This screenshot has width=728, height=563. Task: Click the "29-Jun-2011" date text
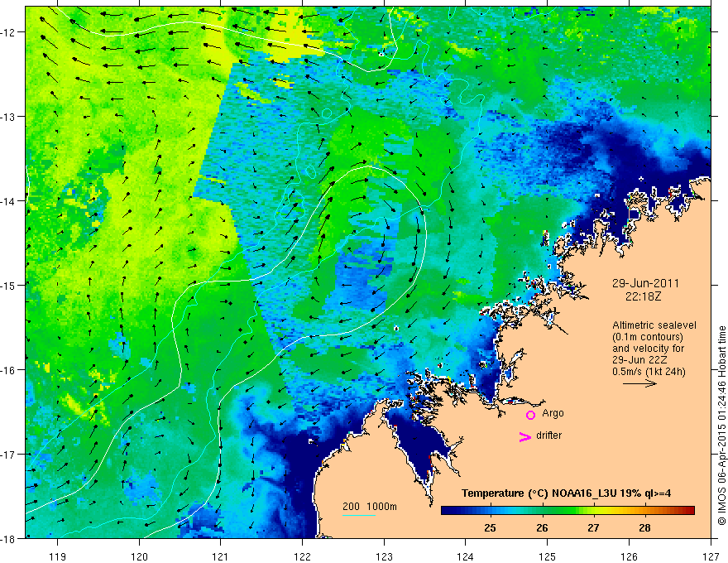[x=645, y=283]
